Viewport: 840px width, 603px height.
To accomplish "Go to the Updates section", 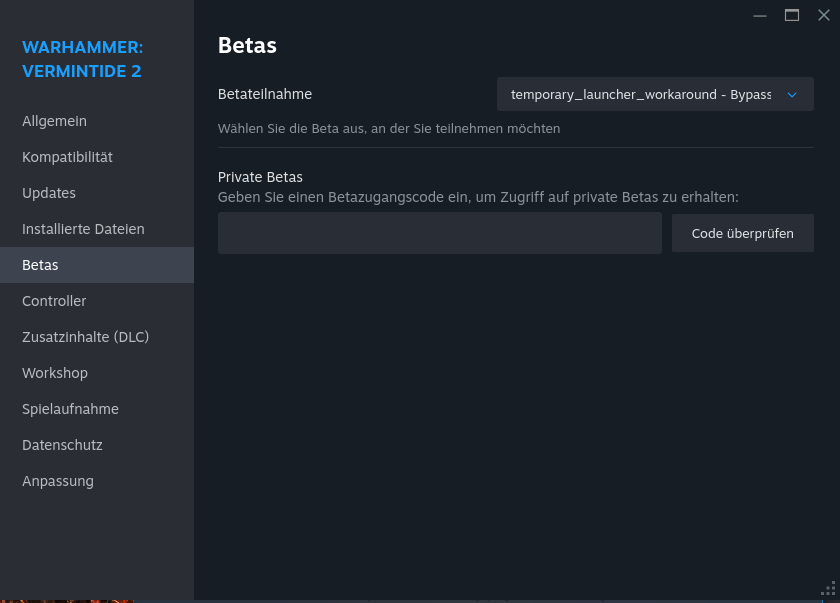I will coord(49,193).
